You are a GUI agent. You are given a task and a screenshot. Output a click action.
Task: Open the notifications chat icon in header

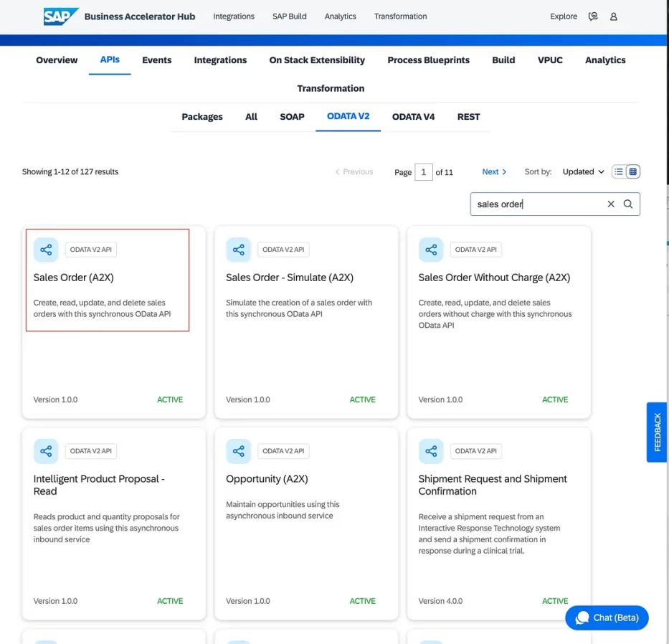pos(593,16)
